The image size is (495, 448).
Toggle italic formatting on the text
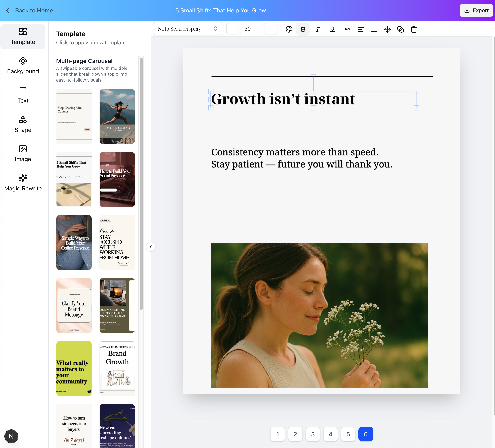(318, 29)
